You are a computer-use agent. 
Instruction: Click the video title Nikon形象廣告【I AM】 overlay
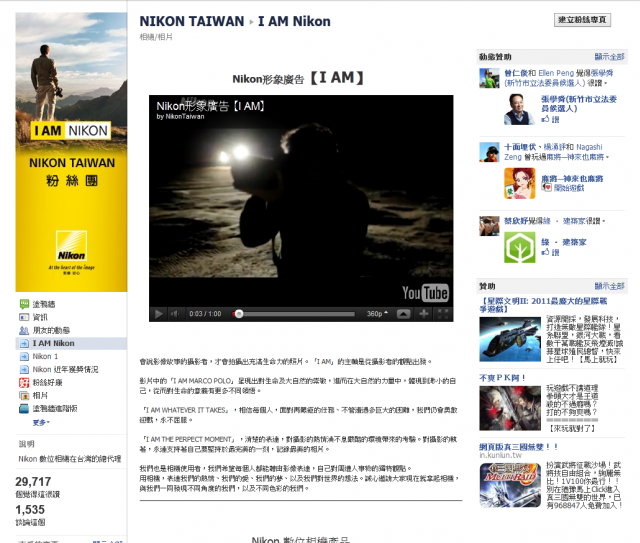pos(211,106)
